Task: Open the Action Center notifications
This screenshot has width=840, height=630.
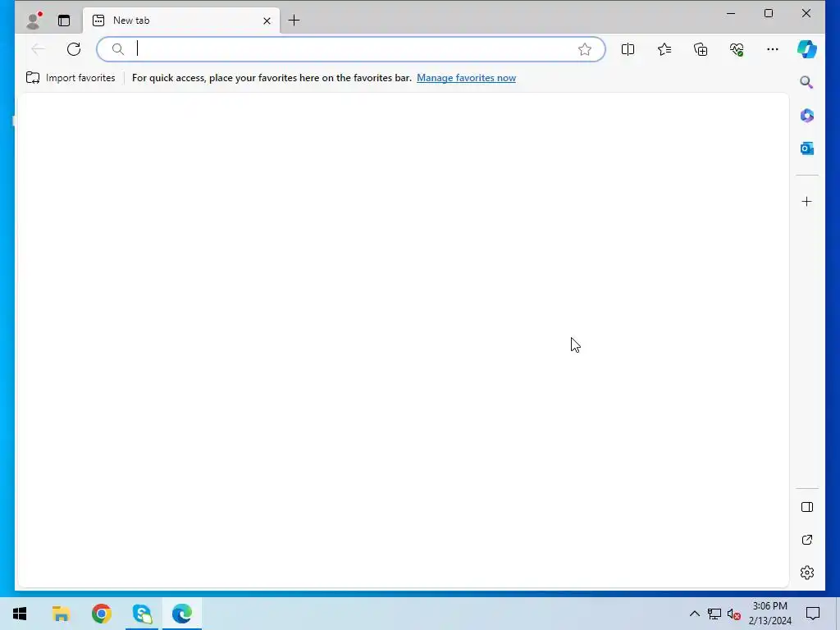Action: 813,614
